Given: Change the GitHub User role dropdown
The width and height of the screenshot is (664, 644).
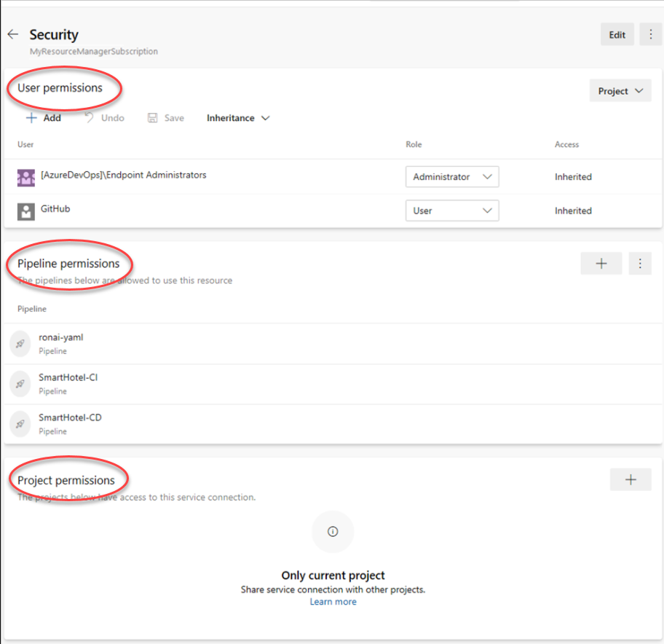Looking at the screenshot, I should point(451,211).
